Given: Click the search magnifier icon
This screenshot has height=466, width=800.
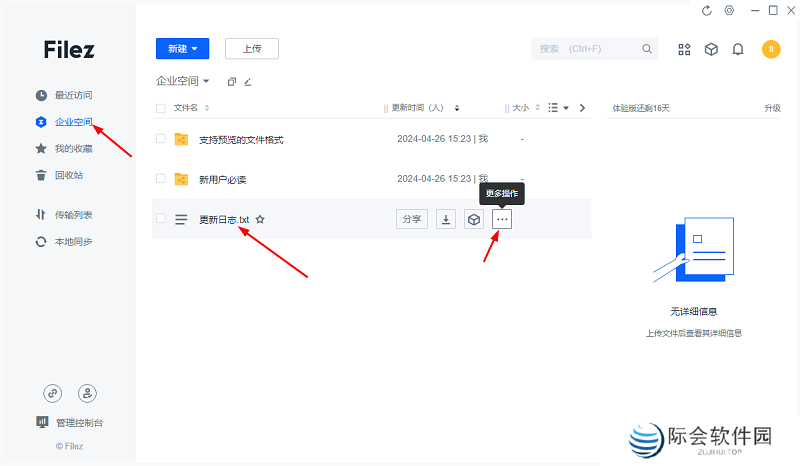Looking at the screenshot, I should [646, 48].
